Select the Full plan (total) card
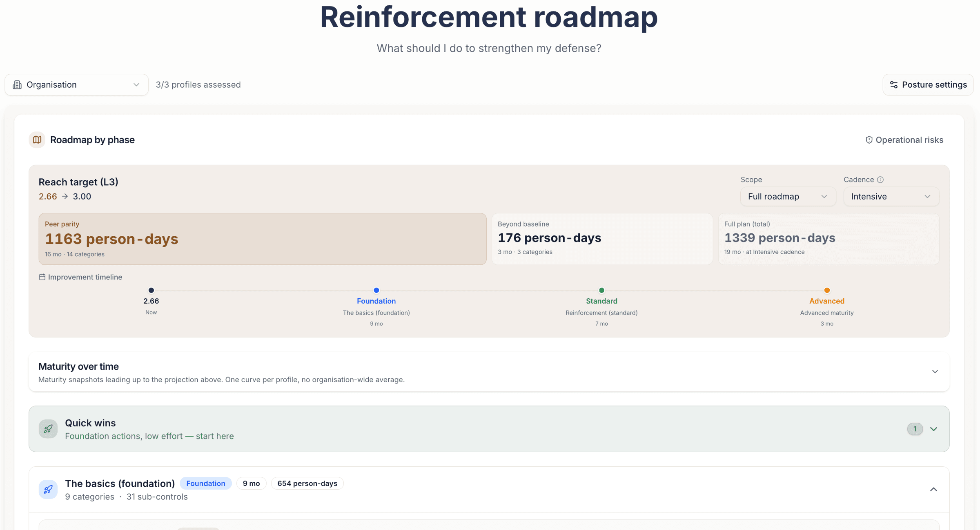This screenshot has width=980, height=530. coord(829,239)
